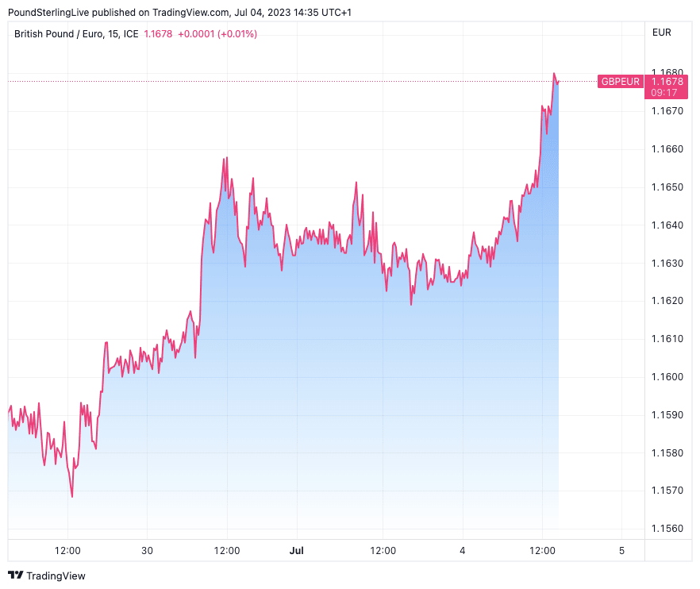The height and width of the screenshot is (589, 700).
Task: Click the 1.1600 price level on axis
Action: tap(667, 377)
